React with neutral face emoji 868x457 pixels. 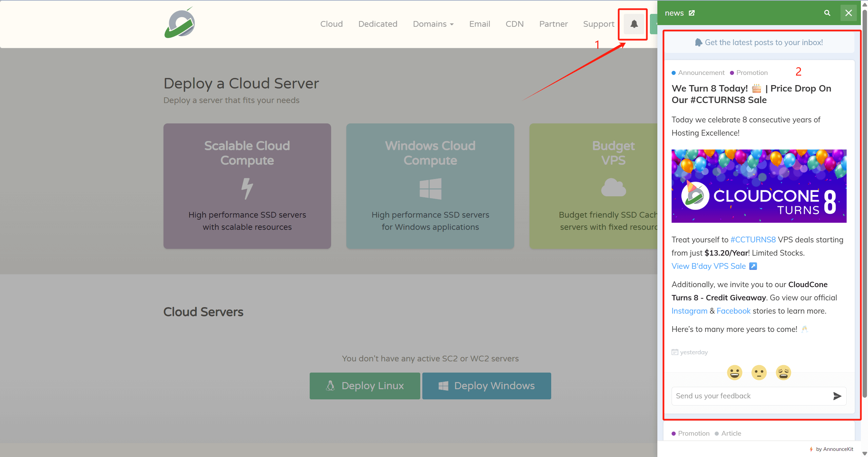pos(759,373)
